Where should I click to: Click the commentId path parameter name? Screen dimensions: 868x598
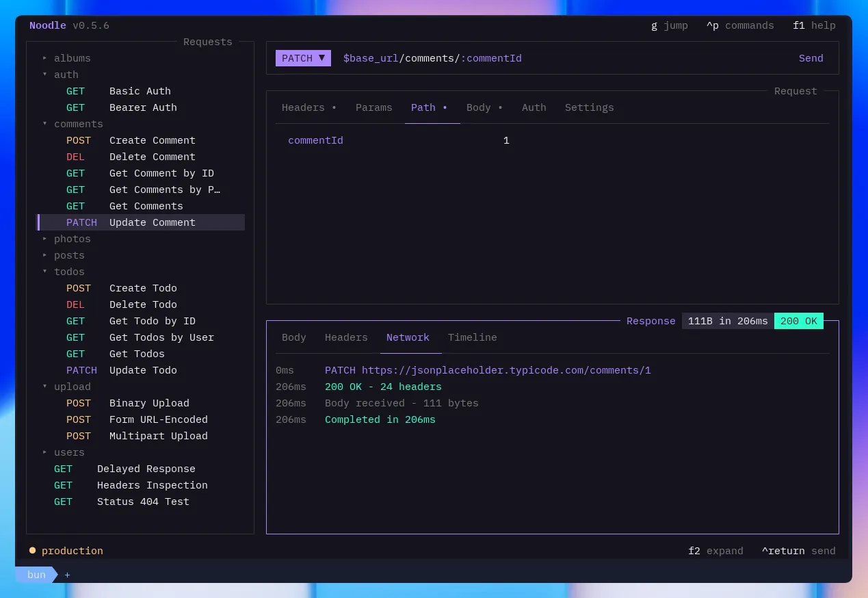[x=315, y=140]
